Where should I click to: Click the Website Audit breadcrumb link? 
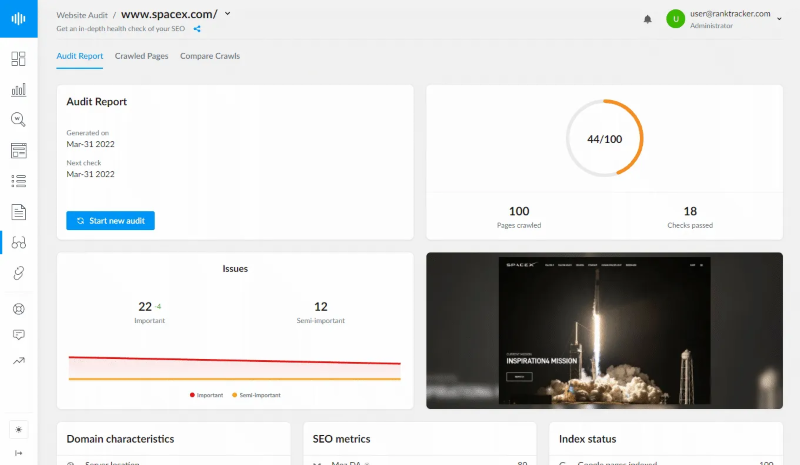[x=82, y=15]
